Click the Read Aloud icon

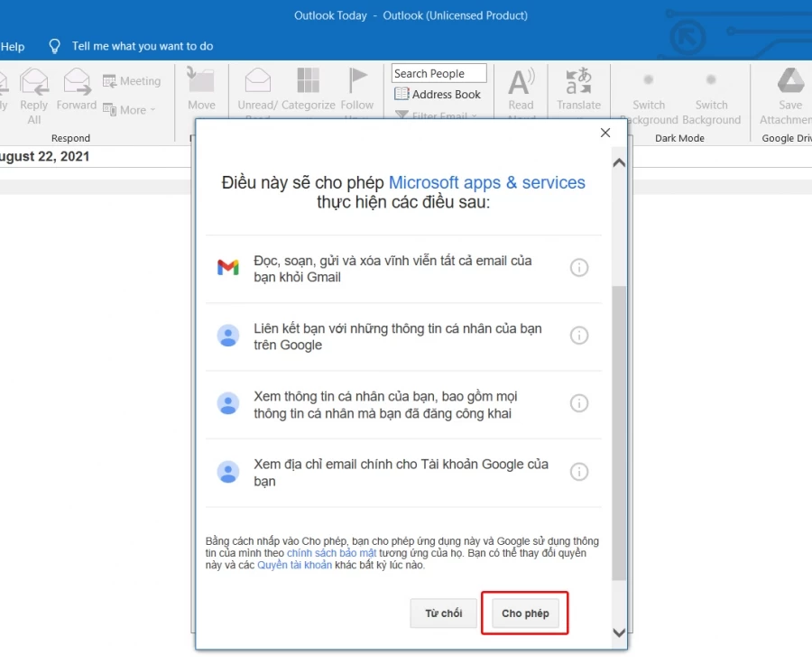(x=521, y=81)
